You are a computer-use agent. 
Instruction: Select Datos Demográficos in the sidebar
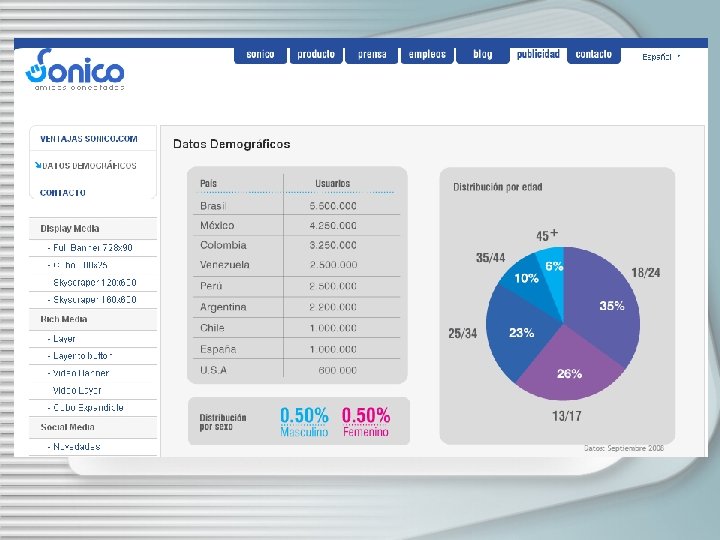coord(90,166)
